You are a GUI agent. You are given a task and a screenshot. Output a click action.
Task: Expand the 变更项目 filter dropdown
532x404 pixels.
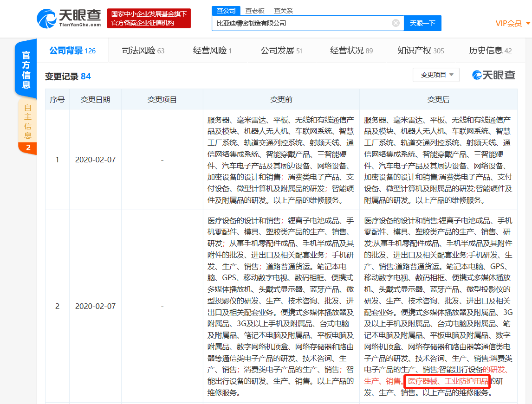pos(436,75)
